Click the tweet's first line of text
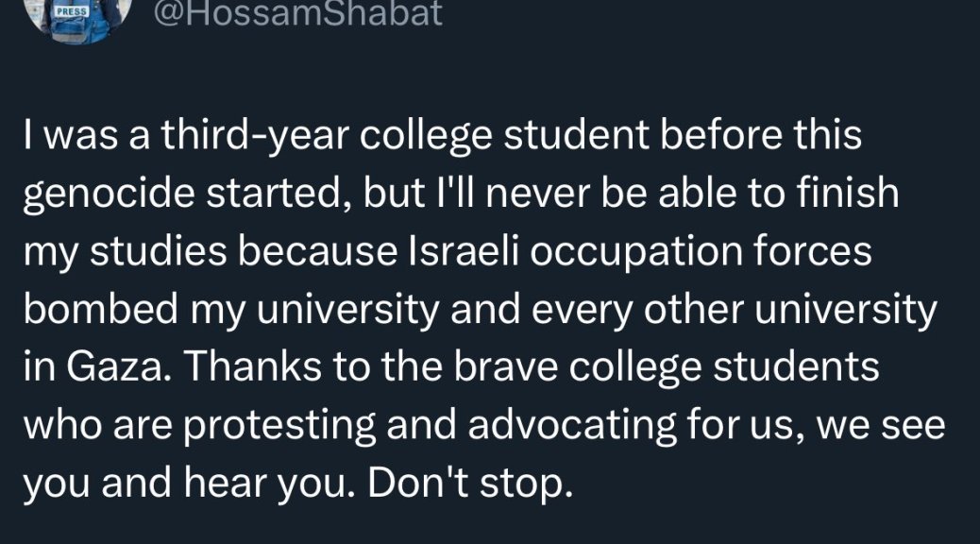Viewport: 980px width, 544px height. (442, 136)
